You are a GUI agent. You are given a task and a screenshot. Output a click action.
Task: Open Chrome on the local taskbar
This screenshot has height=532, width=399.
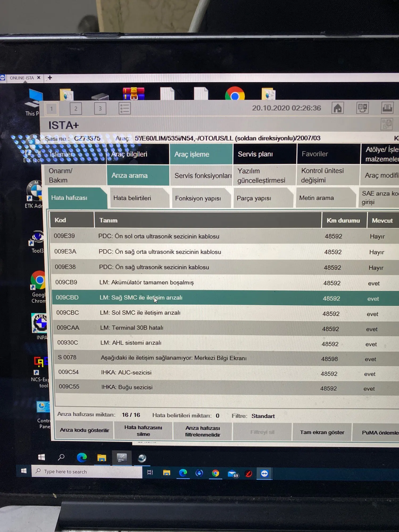point(215,473)
